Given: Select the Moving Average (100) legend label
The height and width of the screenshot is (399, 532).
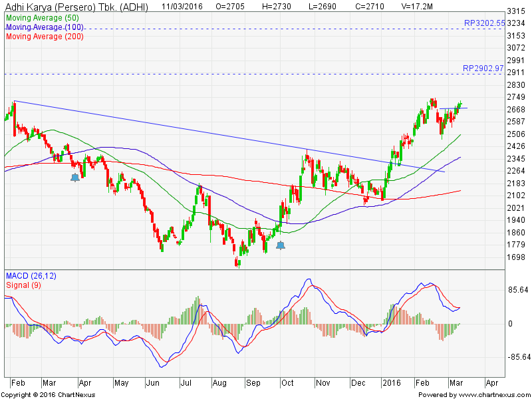Looking at the screenshot, I should click(x=44, y=27).
